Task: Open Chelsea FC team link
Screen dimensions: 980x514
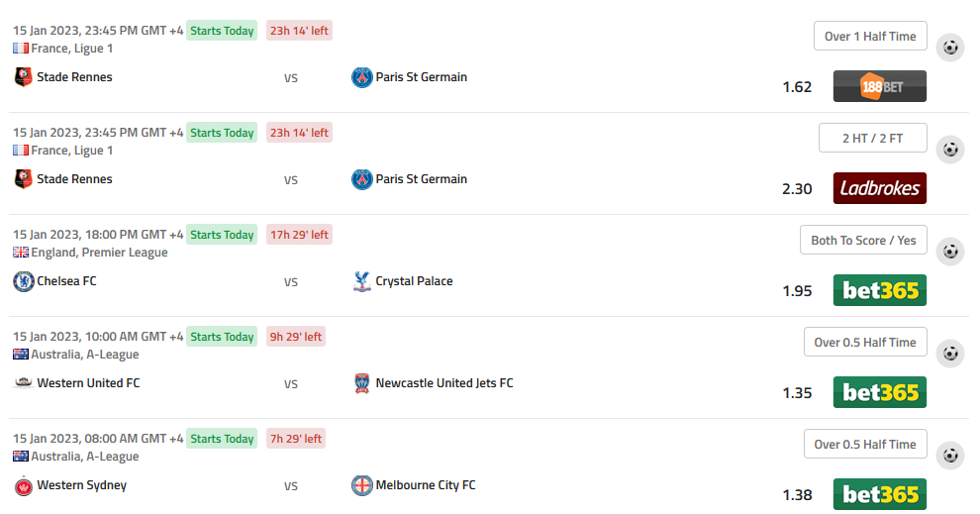Action: pos(66,281)
